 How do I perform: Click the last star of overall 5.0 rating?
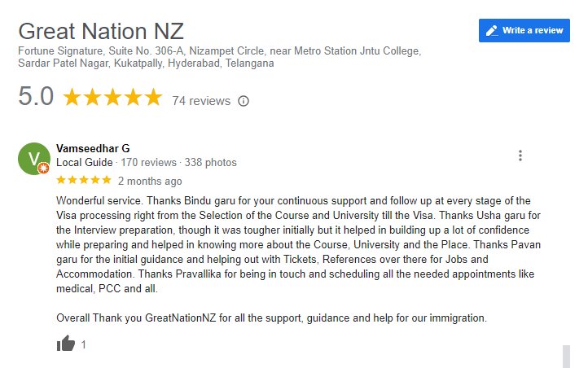[x=153, y=99]
